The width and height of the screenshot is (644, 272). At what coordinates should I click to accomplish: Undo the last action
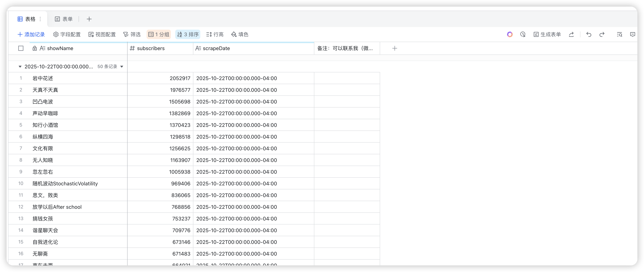589,35
